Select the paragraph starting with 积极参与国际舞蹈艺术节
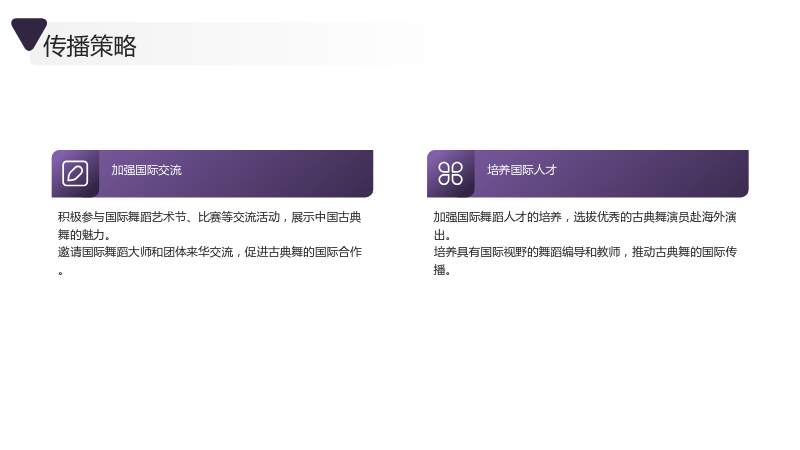Screen dimensions: 800x450 tap(210, 226)
